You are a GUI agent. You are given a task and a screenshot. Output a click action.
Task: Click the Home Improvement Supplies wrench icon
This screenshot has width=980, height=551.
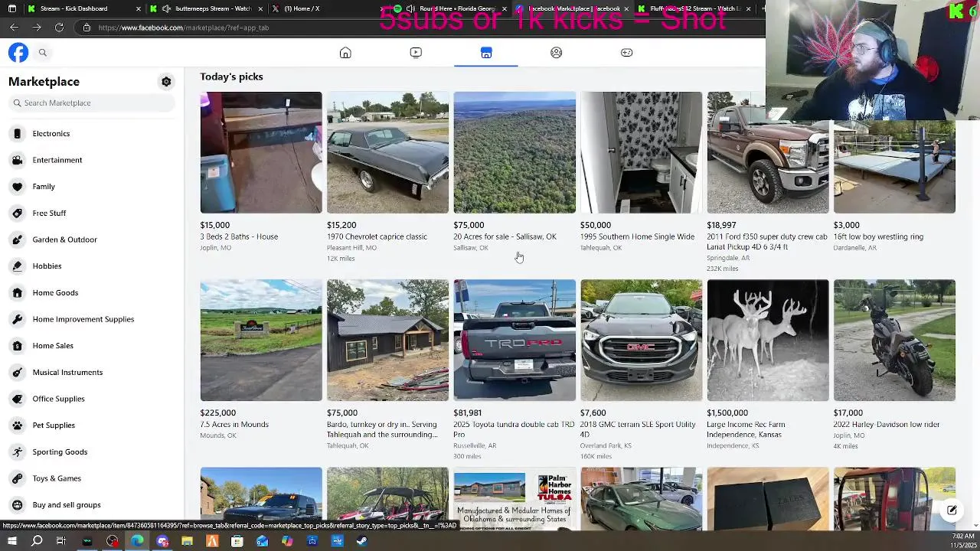click(x=17, y=319)
